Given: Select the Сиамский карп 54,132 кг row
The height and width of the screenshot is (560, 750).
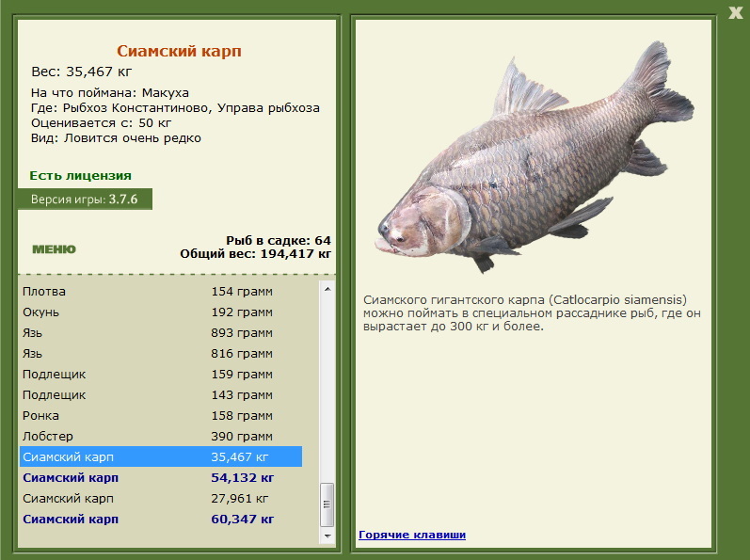Looking at the screenshot, I should point(161,478).
